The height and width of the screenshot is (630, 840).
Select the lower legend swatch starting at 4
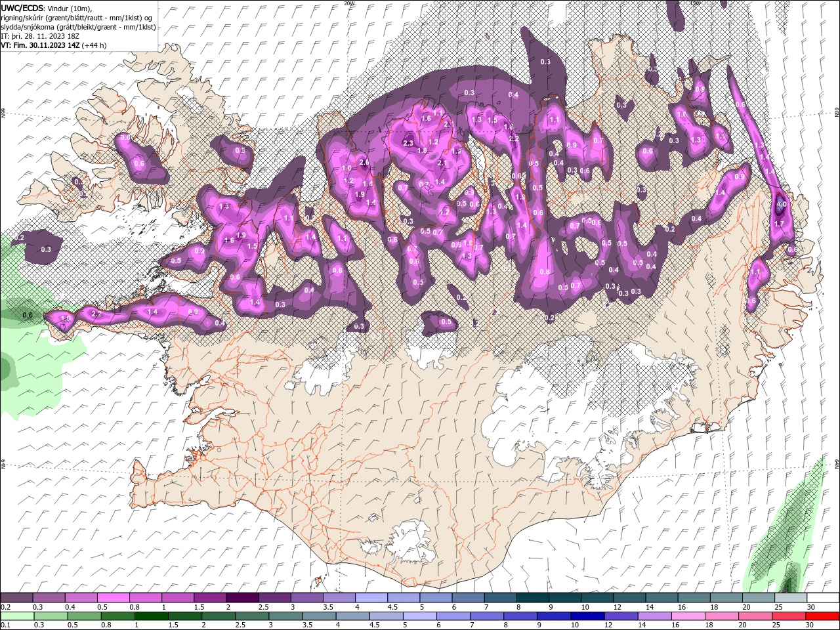[352, 616]
